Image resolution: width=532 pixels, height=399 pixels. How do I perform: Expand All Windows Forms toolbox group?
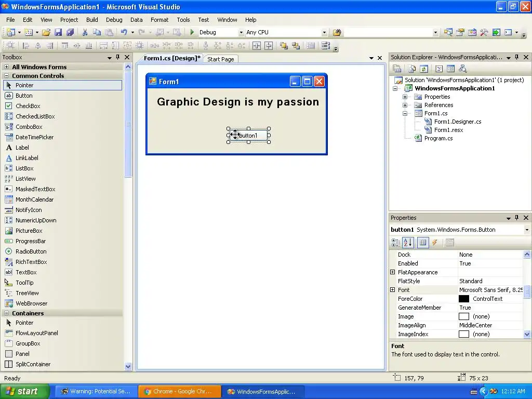[6, 67]
